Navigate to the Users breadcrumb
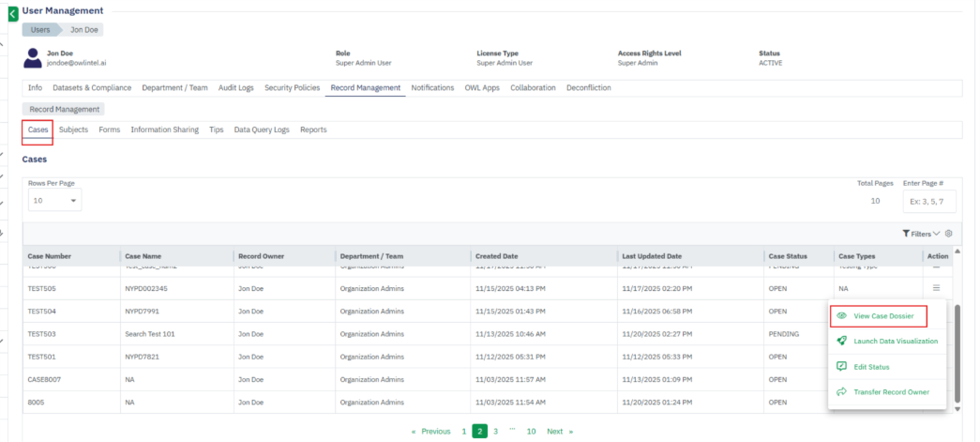This screenshot has height=442, width=980. (40, 30)
